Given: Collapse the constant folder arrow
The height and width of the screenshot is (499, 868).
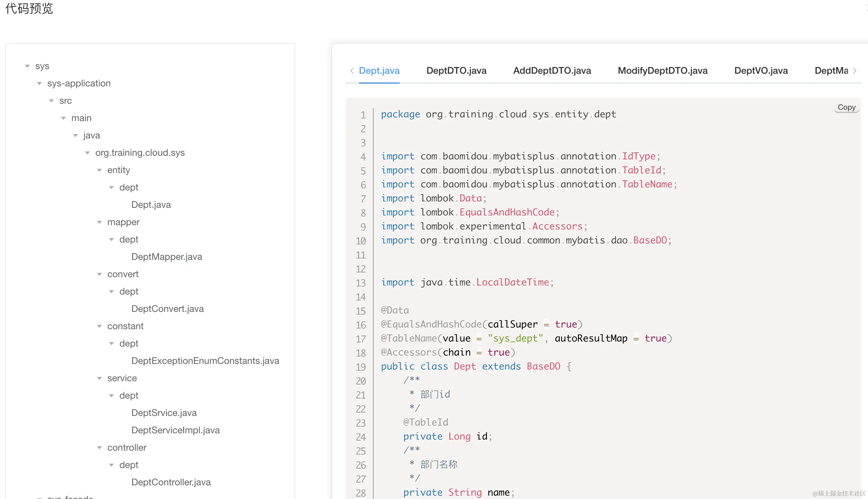Looking at the screenshot, I should [99, 326].
